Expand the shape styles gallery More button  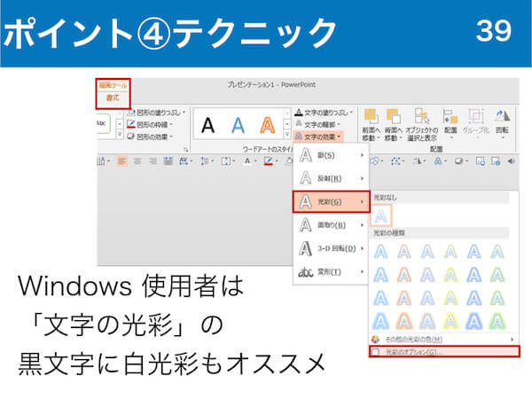point(120,135)
